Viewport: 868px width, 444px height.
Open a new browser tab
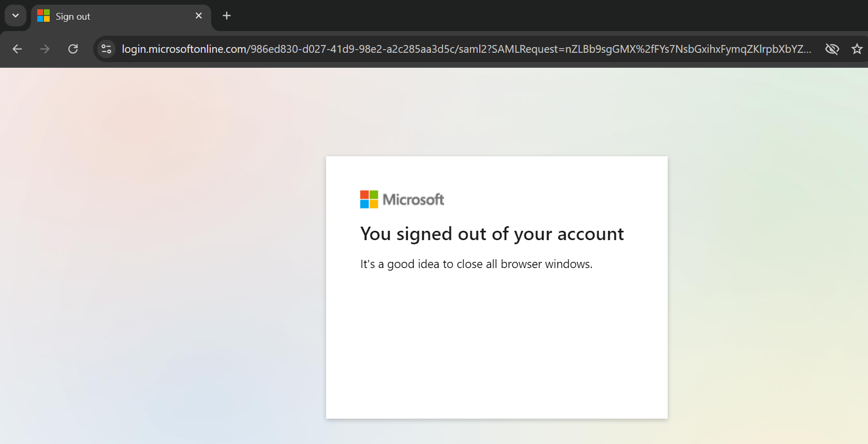click(x=227, y=16)
